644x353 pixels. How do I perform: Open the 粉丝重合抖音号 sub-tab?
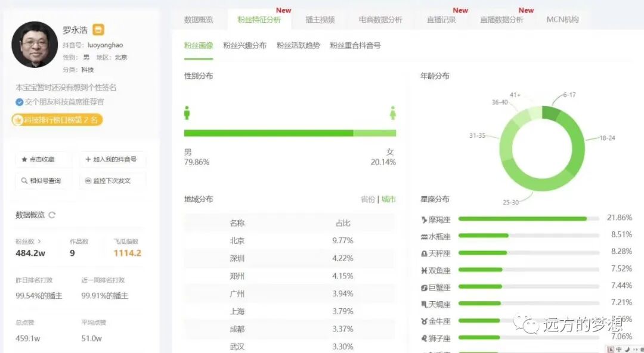(355, 45)
